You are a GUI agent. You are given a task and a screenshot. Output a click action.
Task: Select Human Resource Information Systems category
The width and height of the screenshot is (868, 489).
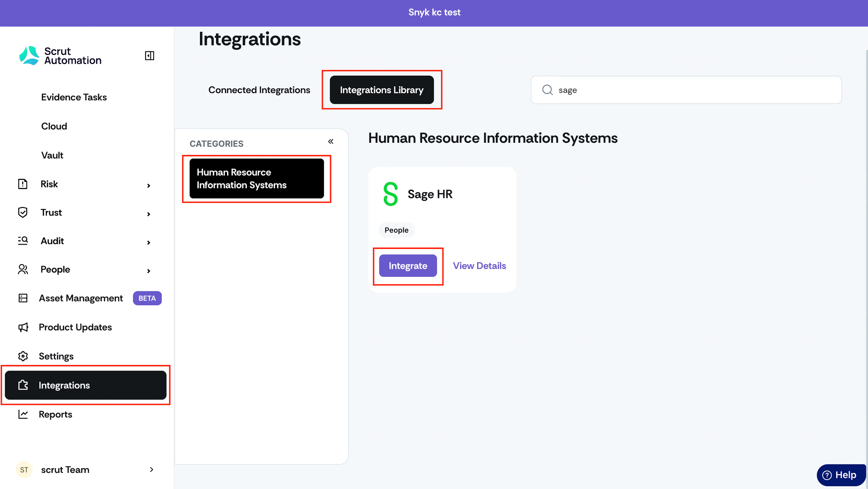(x=256, y=178)
